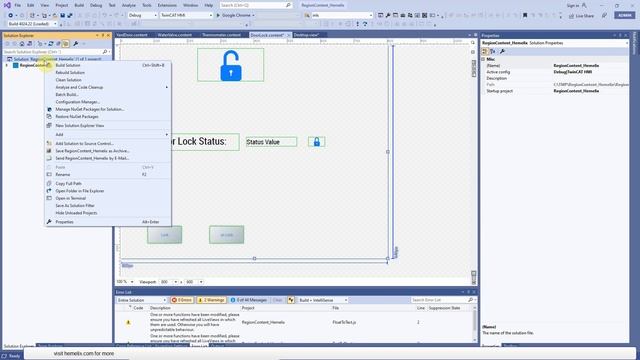This screenshot has width=640, height=360.
Task: Open the Analyze menu
Action: (x=129, y=5)
